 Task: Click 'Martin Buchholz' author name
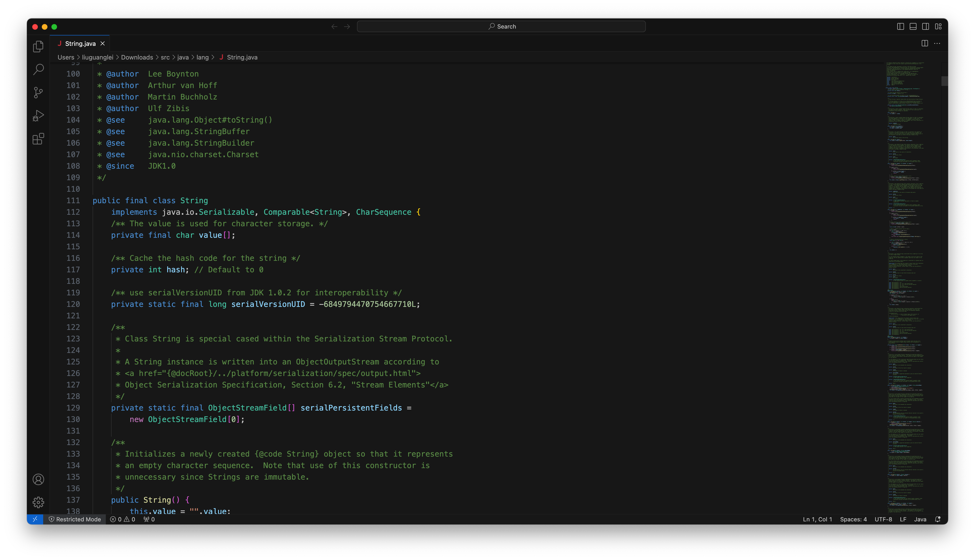(182, 97)
